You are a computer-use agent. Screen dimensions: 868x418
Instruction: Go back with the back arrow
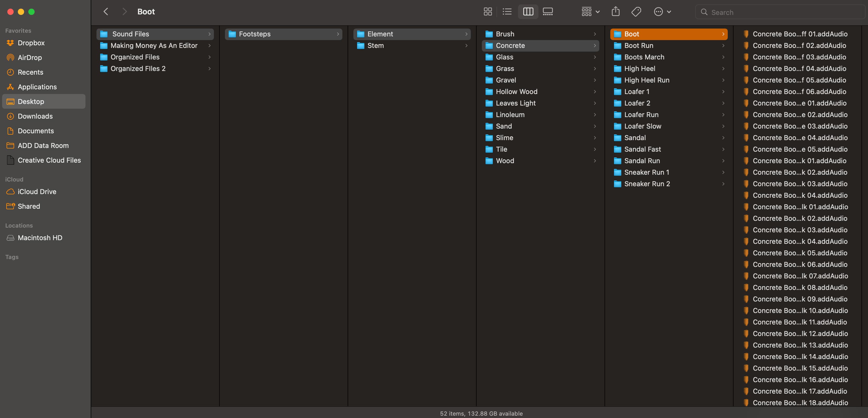click(106, 12)
